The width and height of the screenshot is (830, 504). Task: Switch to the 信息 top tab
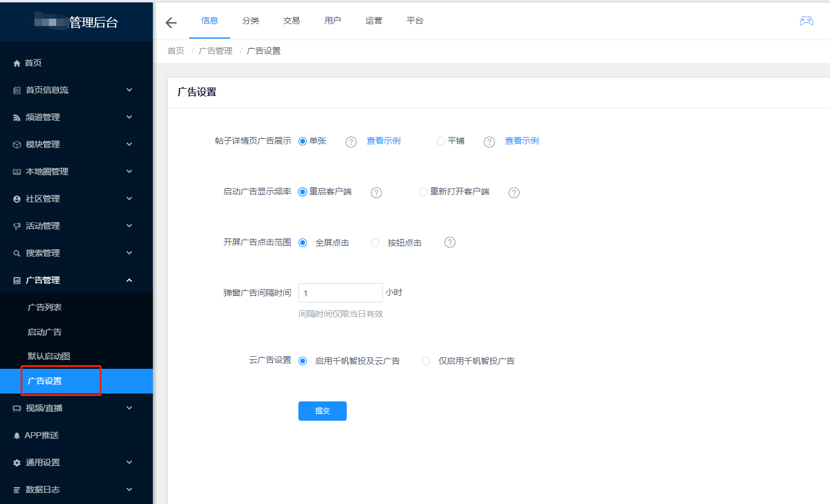click(210, 21)
